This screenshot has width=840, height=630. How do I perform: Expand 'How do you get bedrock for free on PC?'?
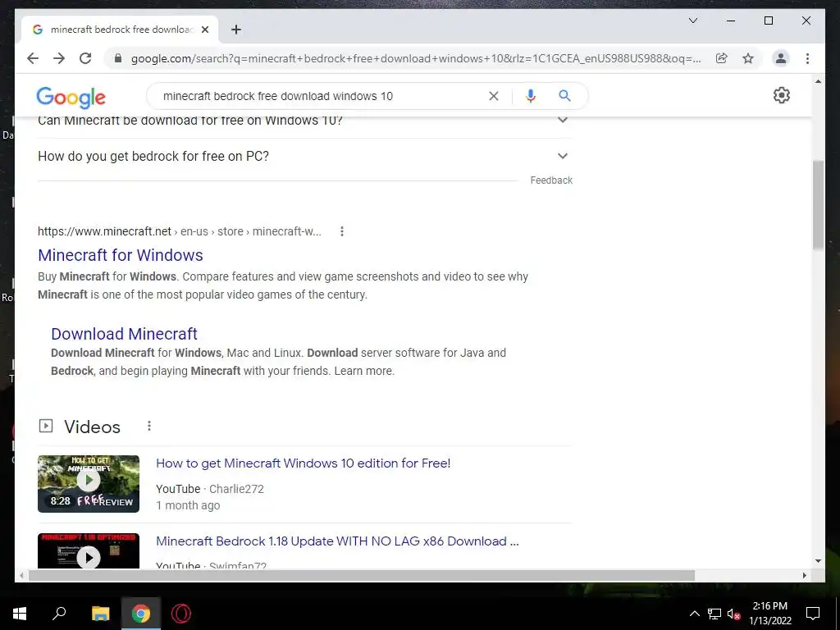click(305, 156)
